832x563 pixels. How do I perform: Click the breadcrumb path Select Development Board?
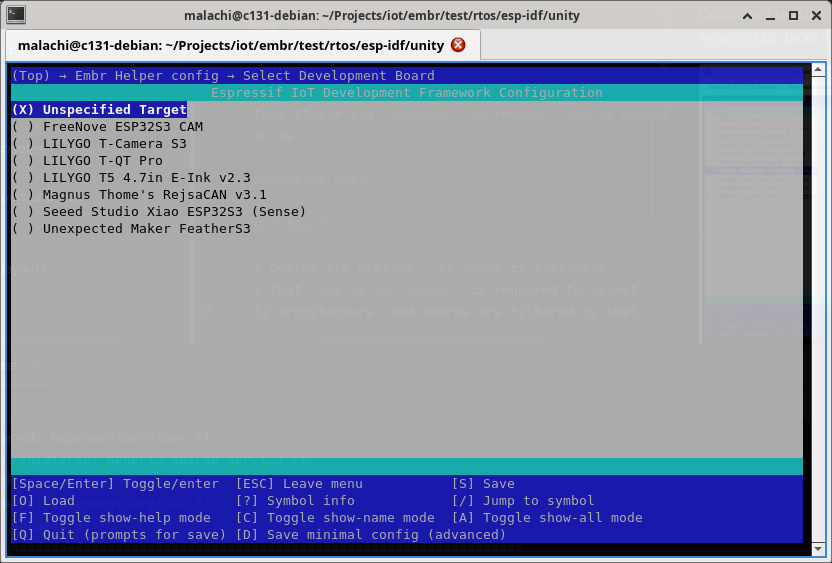pos(339,76)
